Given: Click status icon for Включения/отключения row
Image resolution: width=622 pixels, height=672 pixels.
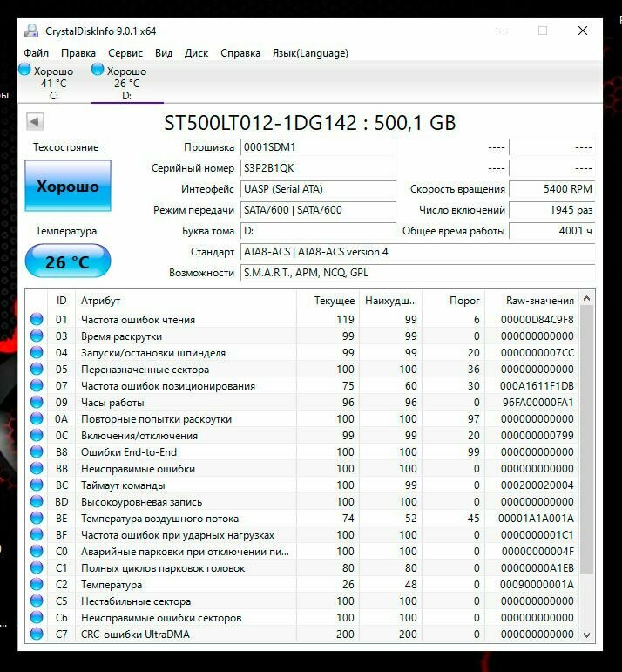Looking at the screenshot, I should [37, 436].
